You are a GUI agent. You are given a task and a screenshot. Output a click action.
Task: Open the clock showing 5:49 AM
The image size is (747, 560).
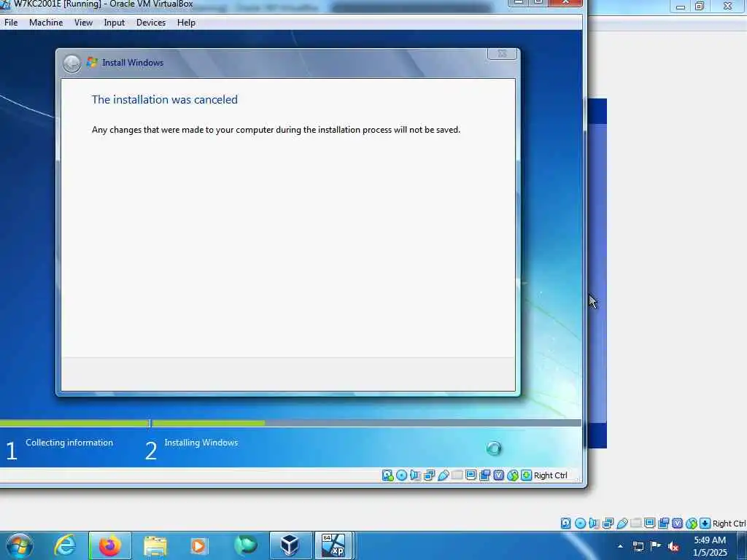coord(710,546)
